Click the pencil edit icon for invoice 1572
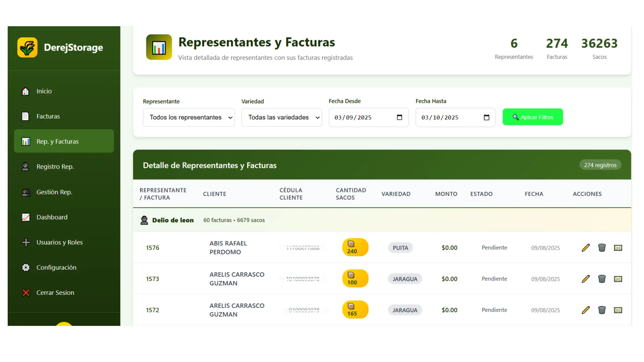Viewport: 644px width, 362px height. pyautogui.click(x=586, y=310)
